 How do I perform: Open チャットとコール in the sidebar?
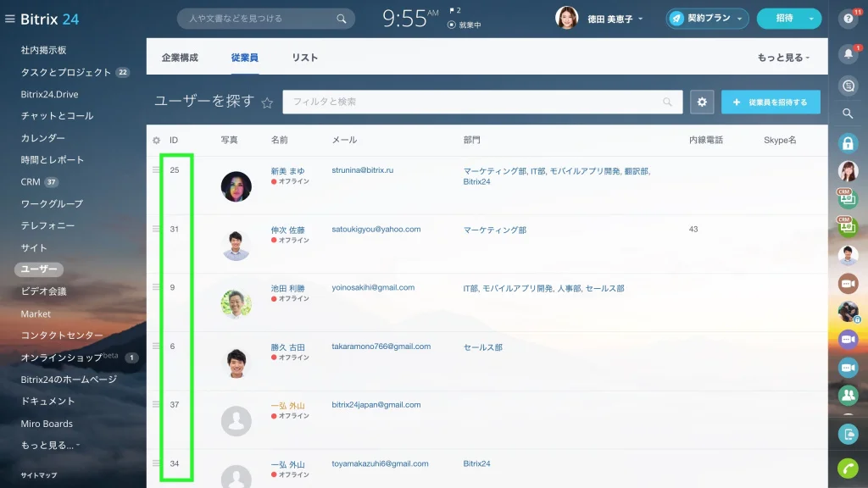point(57,115)
